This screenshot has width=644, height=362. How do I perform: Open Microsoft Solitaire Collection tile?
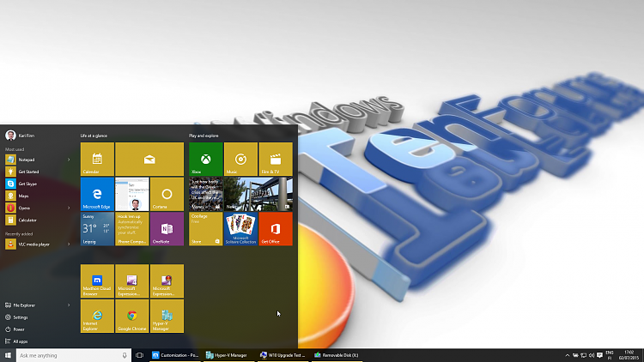[240, 229]
